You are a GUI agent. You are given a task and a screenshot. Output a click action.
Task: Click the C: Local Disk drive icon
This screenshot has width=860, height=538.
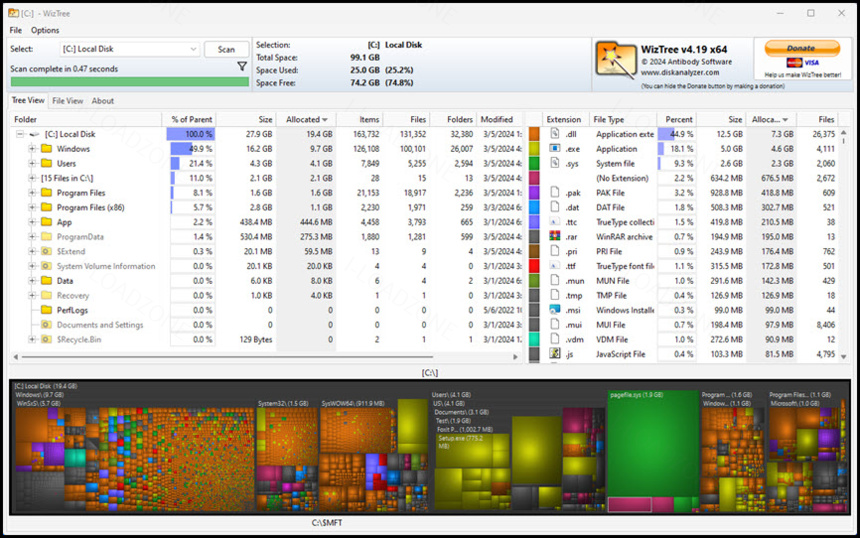[35, 134]
